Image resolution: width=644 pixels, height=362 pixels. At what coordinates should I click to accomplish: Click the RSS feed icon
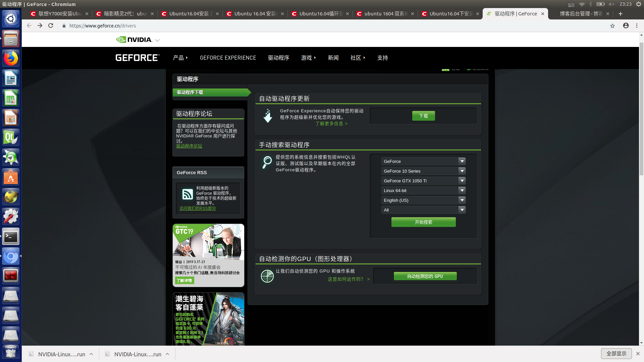coord(187,194)
